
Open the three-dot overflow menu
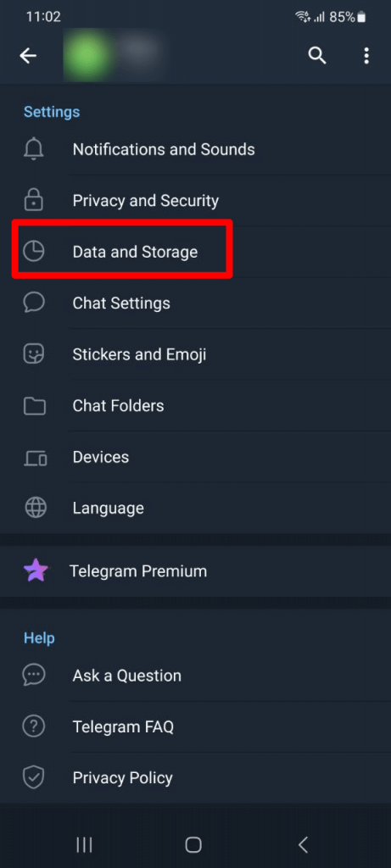tap(366, 55)
